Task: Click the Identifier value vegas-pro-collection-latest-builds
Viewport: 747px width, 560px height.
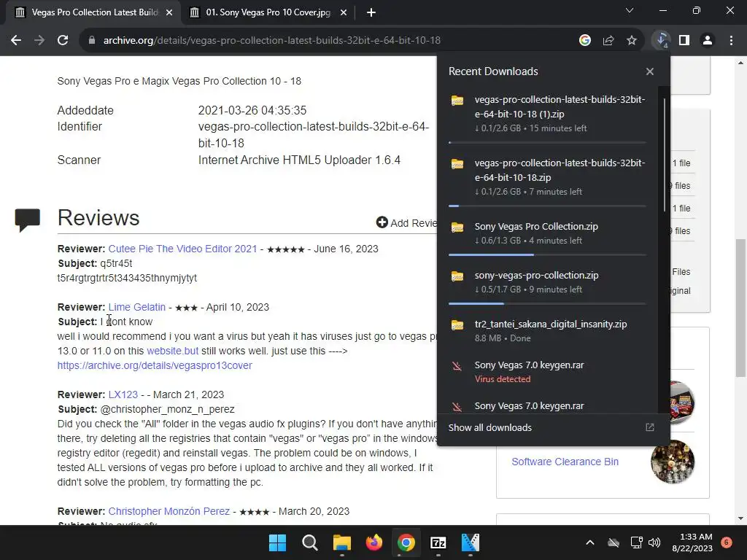Action: tap(314, 135)
